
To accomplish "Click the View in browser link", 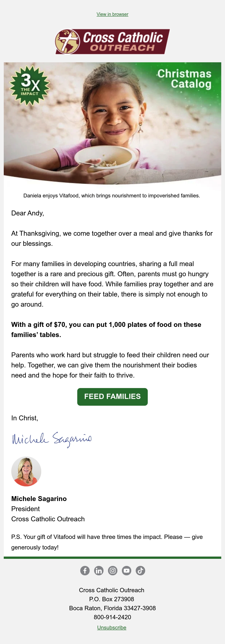I will 112,14.
